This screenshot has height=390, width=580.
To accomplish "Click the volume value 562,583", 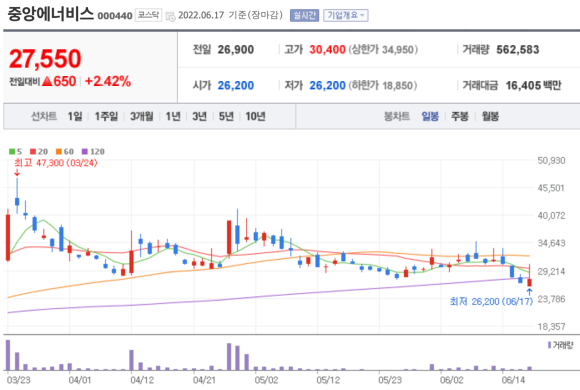I will 518,50.
